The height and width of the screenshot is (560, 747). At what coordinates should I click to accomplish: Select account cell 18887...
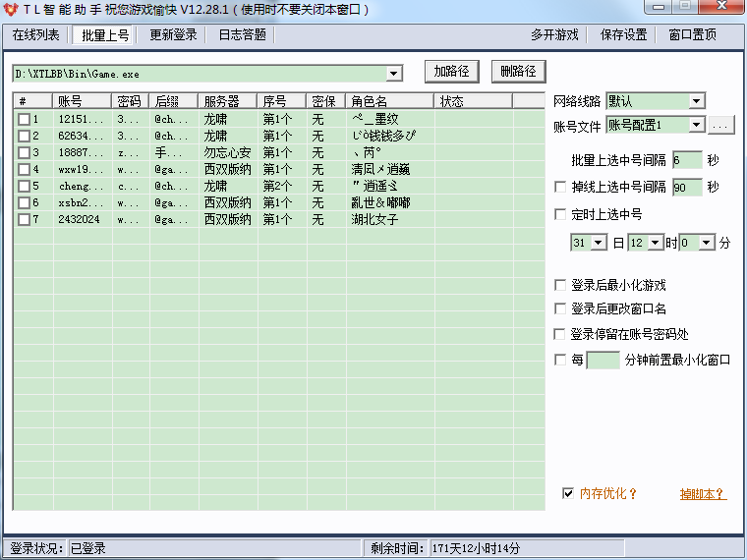[x=81, y=152]
